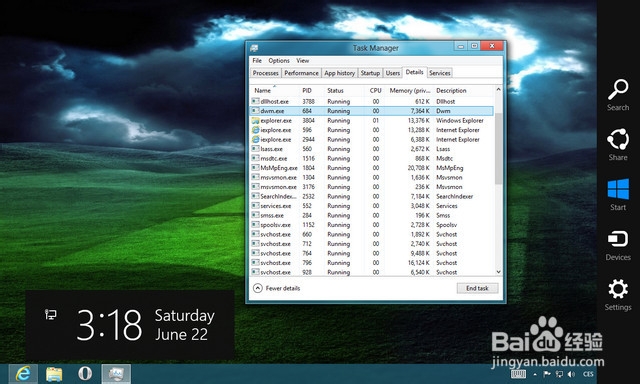The image size is (640, 384).
Task: Click the 20,708 K memory value
Action: click(x=418, y=168)
